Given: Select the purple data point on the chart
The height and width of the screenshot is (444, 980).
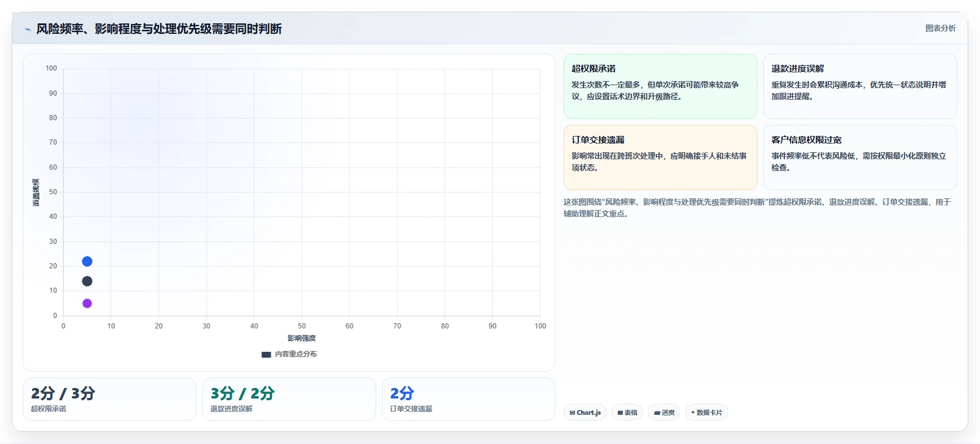Looking at the screenshot, I should [87, 303].
